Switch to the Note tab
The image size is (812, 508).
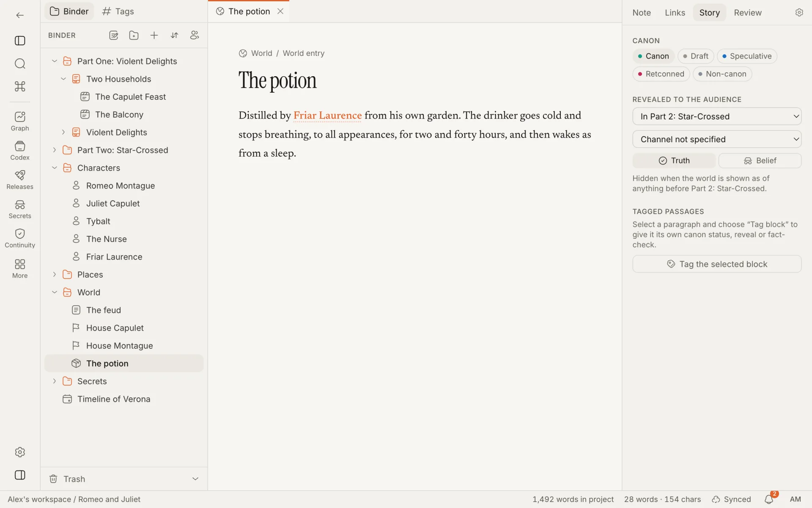(x=642, y=13)
